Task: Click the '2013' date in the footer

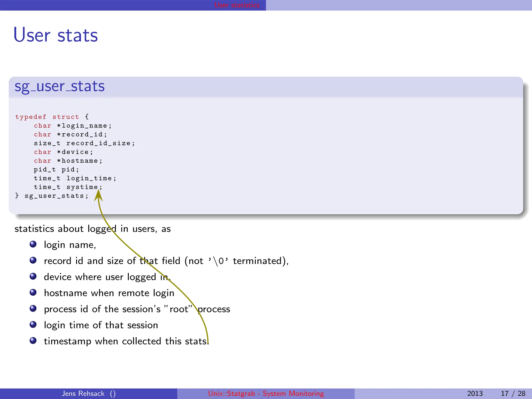Action: pos(475,394)
